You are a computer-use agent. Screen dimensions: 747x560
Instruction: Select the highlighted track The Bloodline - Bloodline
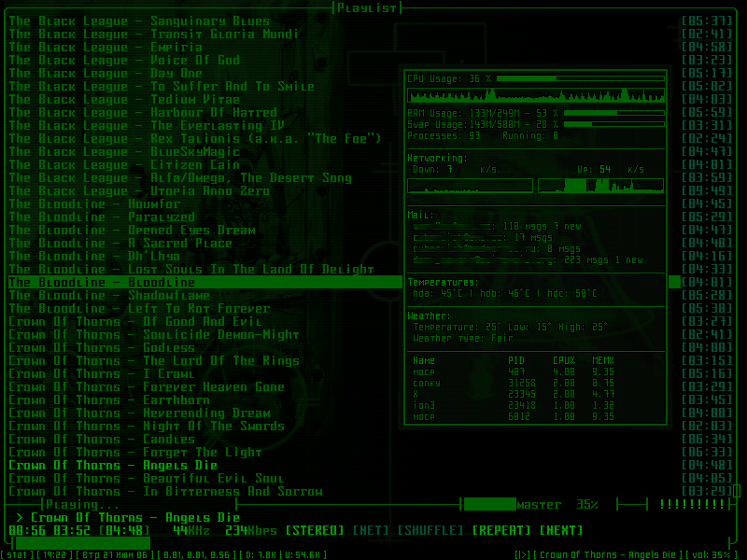[x=102, y=282]
